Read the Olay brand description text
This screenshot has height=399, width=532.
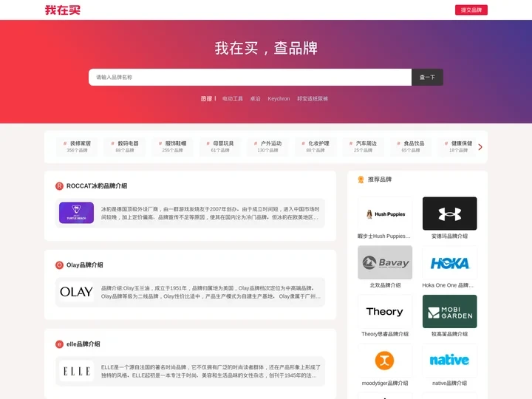211,292
